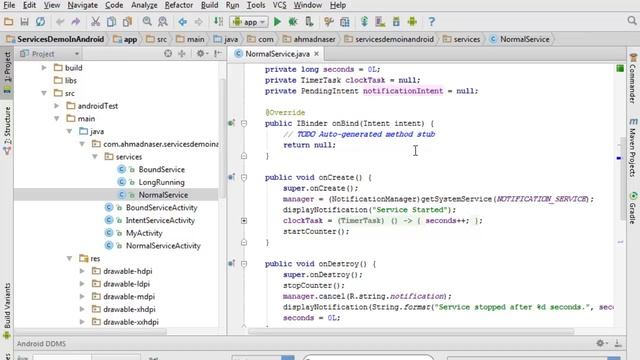The height and width of the screenshot is (360, 640).
Task: Select BoundService in project tree
Action: click(161, 169)
